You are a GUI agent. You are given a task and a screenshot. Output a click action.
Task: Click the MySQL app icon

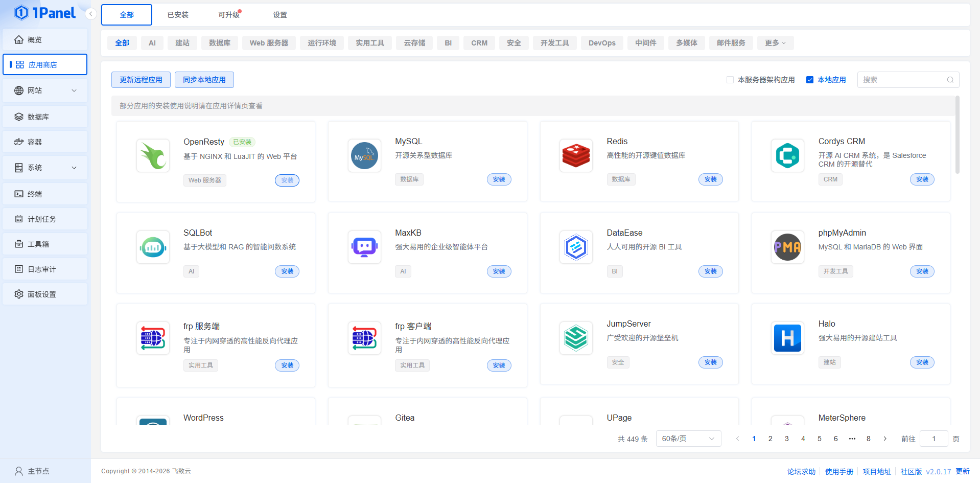[x=364, y=156]
